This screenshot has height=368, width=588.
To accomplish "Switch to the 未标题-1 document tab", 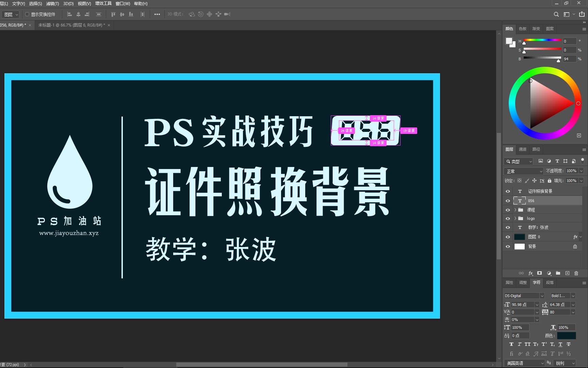I will tap(71, 25).
